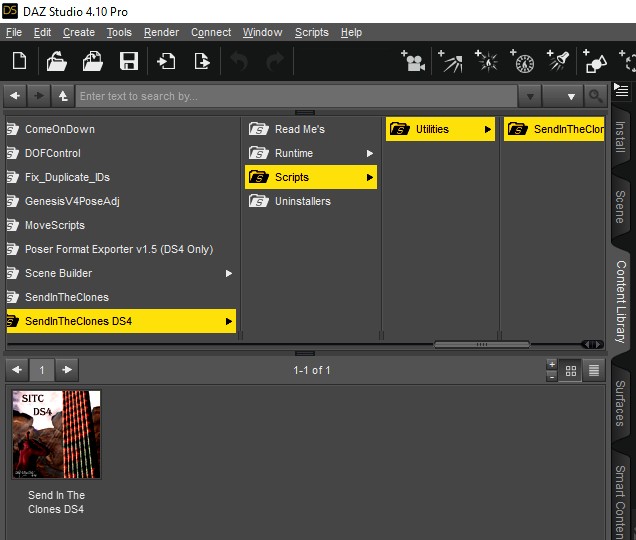Open the search filter dropdown
The image size is (636, 540).
(563, 96)
